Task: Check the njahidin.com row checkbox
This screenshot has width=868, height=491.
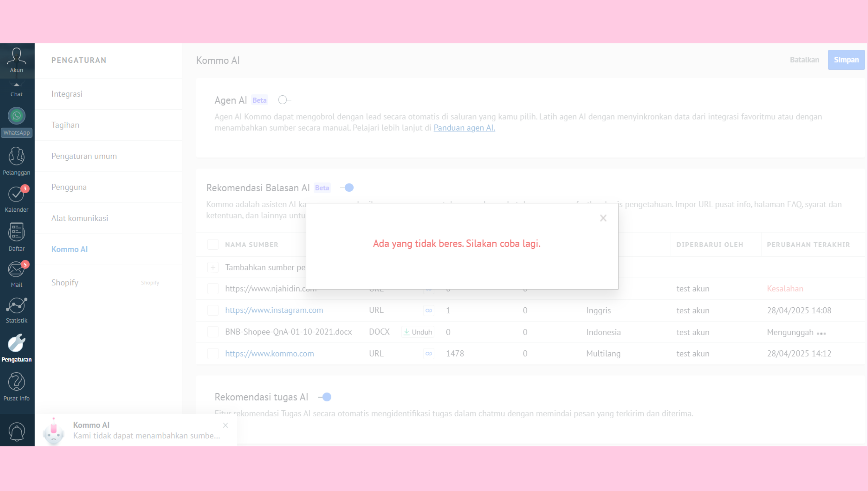Action: point(213,289)
